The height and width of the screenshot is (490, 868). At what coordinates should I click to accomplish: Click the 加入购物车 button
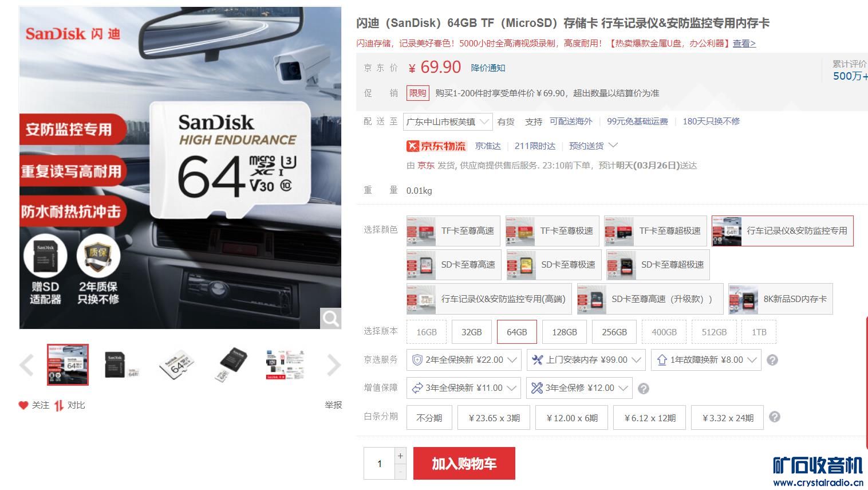tap(464, 463)
